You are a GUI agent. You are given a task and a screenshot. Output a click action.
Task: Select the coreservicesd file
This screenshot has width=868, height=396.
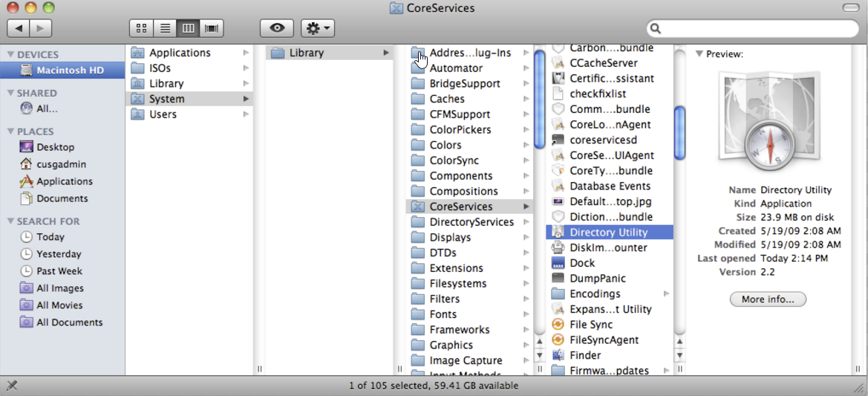(x=610, y=140)
